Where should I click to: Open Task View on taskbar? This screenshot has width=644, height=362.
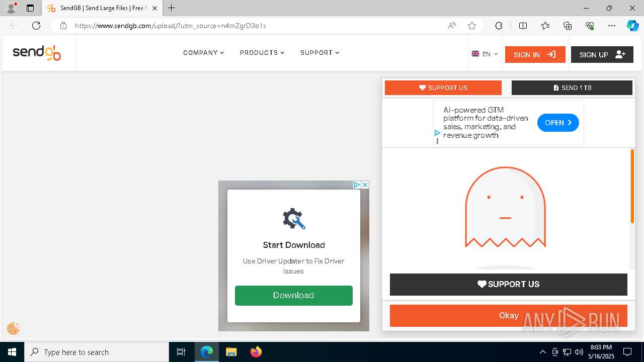(x=181, y=352)
